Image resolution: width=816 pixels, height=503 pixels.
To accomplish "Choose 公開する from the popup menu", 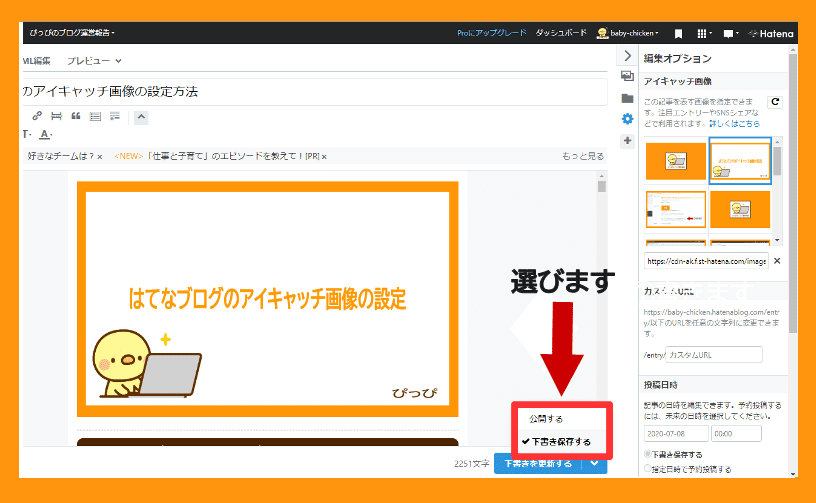I will (x=562, y=419).
